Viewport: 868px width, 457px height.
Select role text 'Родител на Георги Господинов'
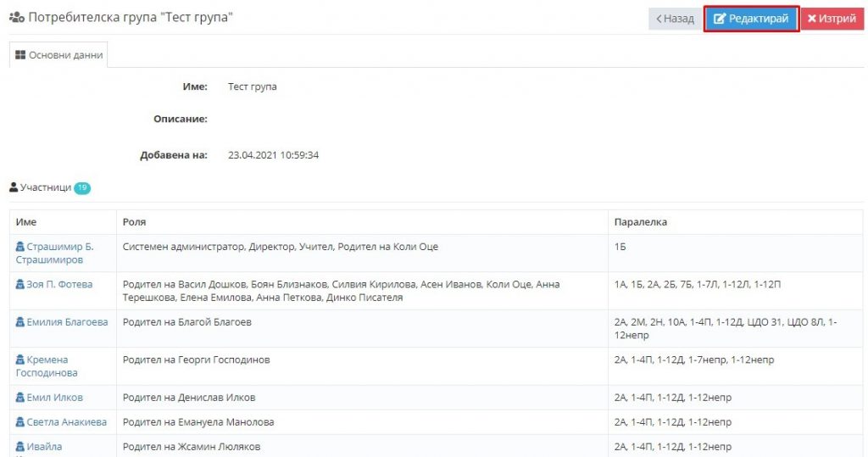click(196, 359)
